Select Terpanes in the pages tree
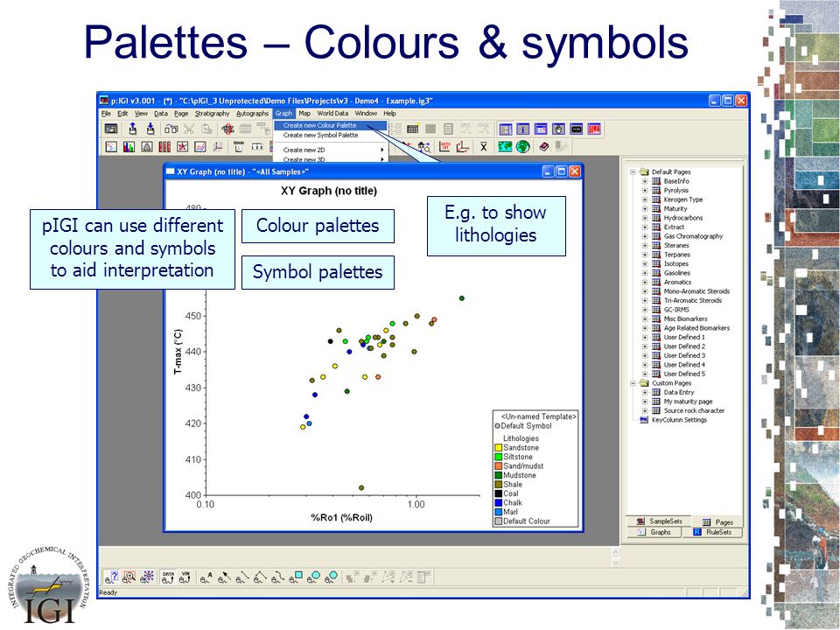This screenshot has height=630, width=840. tap(676, 255)
